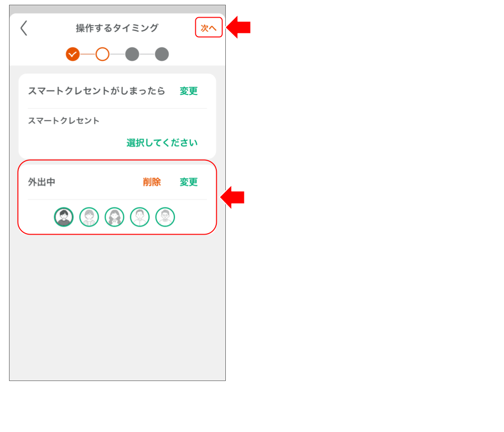Tap the fourth person avatar icon
504x432 pixels.
[x=140, y=217]
